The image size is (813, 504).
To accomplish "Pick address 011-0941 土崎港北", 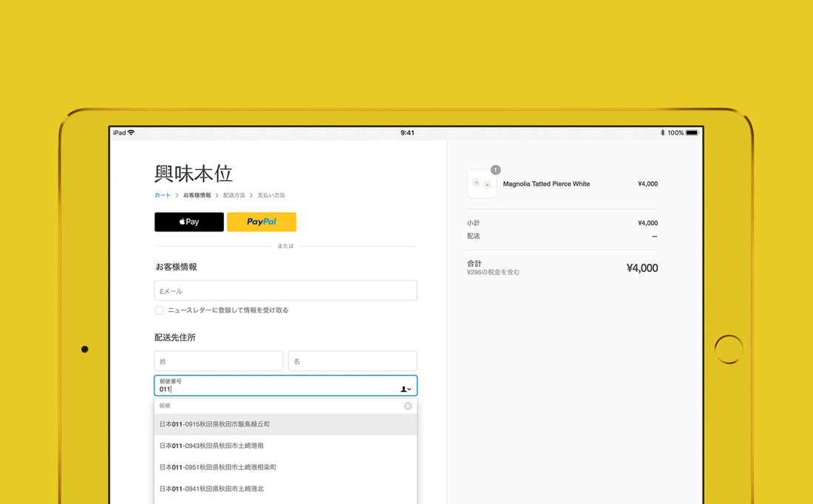I will 285,488.
